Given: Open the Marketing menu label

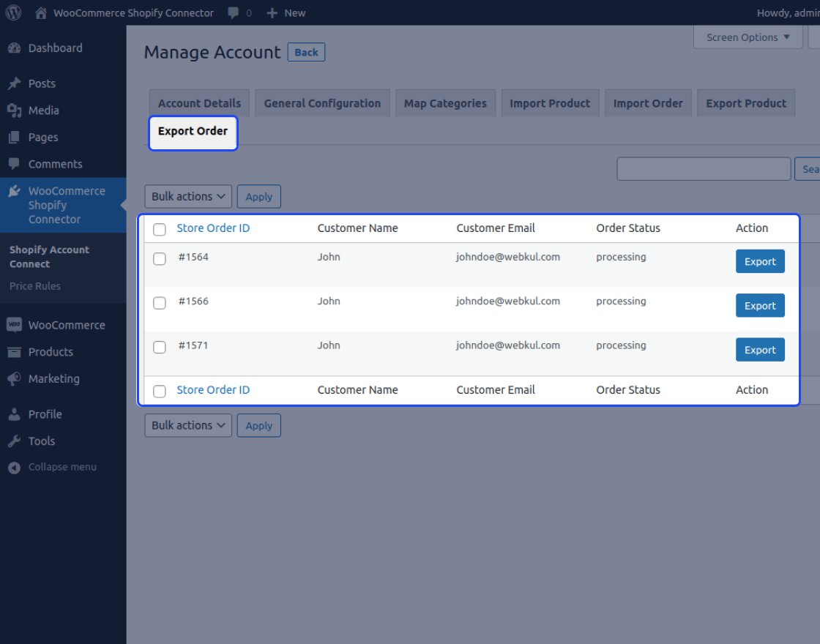Looking at the screenshot, I should [54, 379].
